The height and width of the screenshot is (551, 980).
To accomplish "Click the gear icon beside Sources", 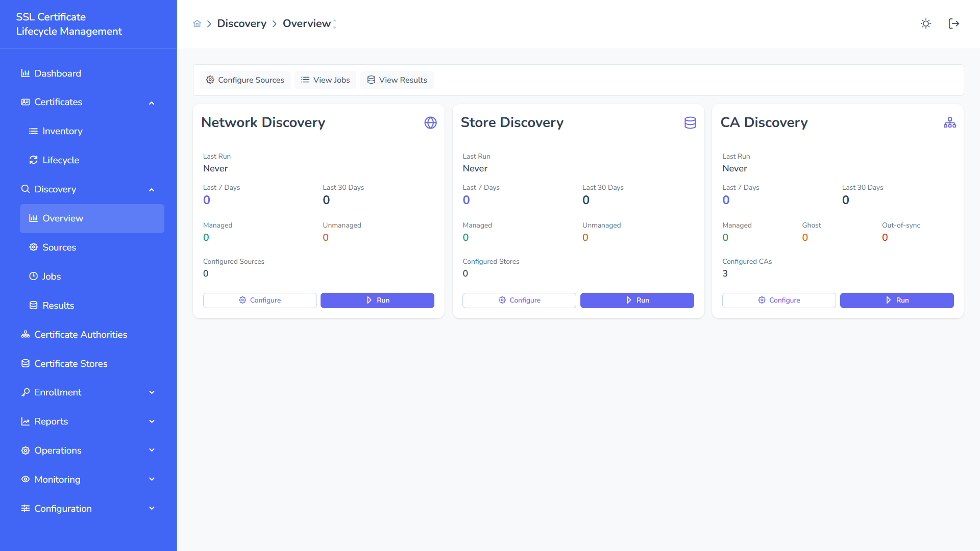I will (x=34, y=247).
